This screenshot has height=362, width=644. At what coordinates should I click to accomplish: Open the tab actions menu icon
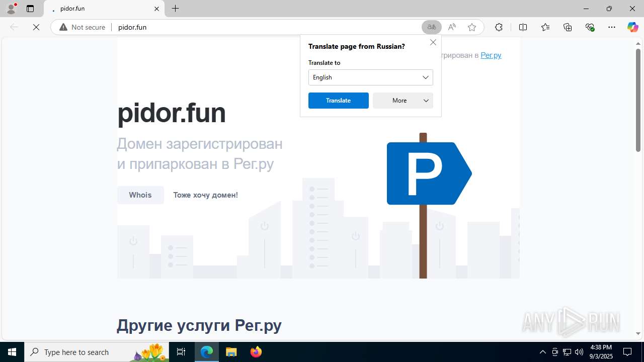tap(30, 9)
